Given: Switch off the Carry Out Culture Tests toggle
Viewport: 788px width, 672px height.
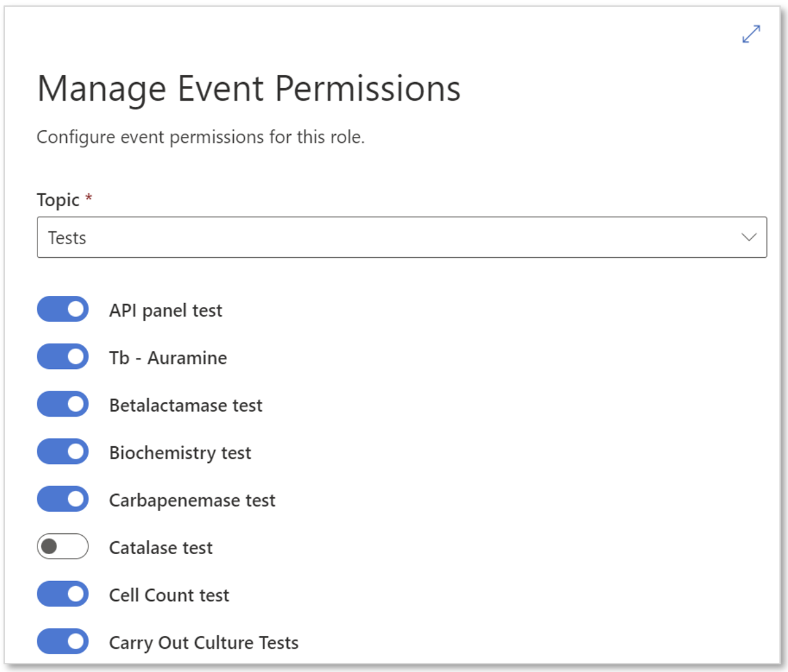Looking at the screenshot, I should pos(63,641).
